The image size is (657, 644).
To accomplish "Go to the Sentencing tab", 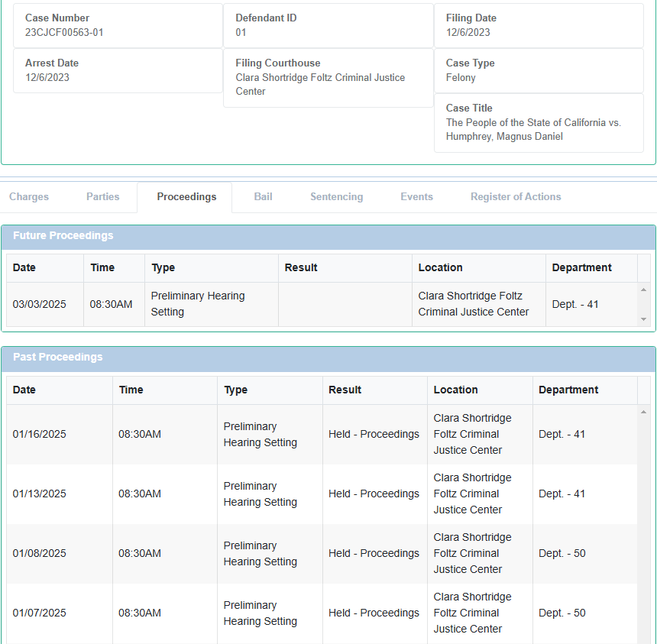I will (336, 197).
